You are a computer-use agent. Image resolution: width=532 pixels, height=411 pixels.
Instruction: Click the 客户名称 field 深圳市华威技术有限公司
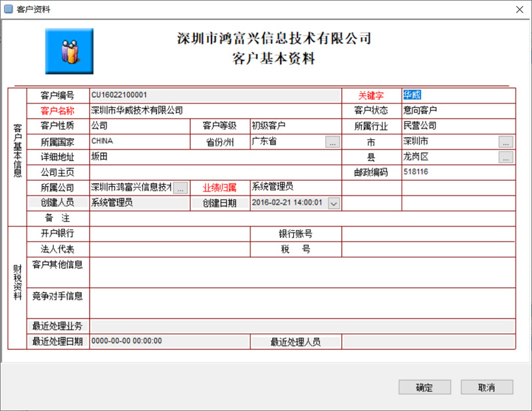(x=215, y=110)
